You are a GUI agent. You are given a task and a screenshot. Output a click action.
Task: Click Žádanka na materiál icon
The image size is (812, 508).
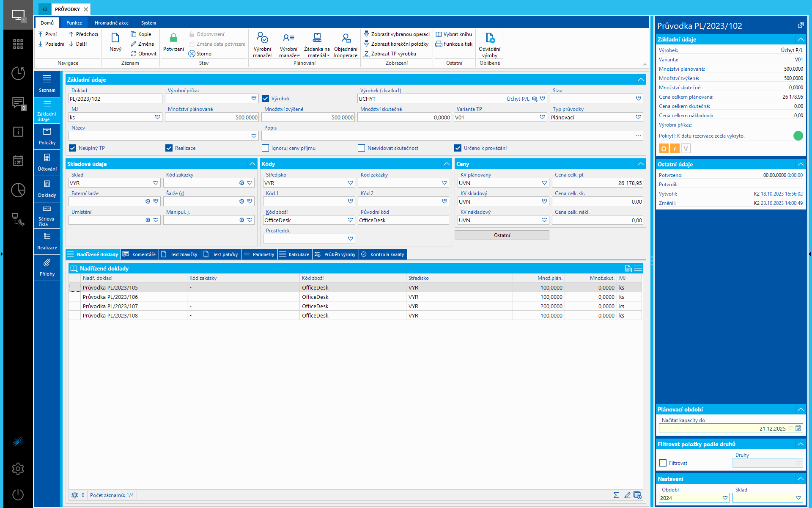pos(317,39)
